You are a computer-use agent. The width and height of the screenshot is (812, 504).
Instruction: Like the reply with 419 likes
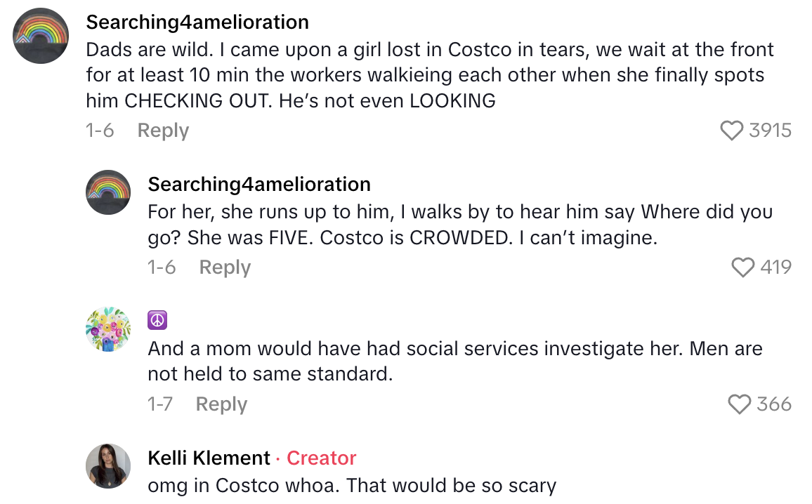[742, 267]
